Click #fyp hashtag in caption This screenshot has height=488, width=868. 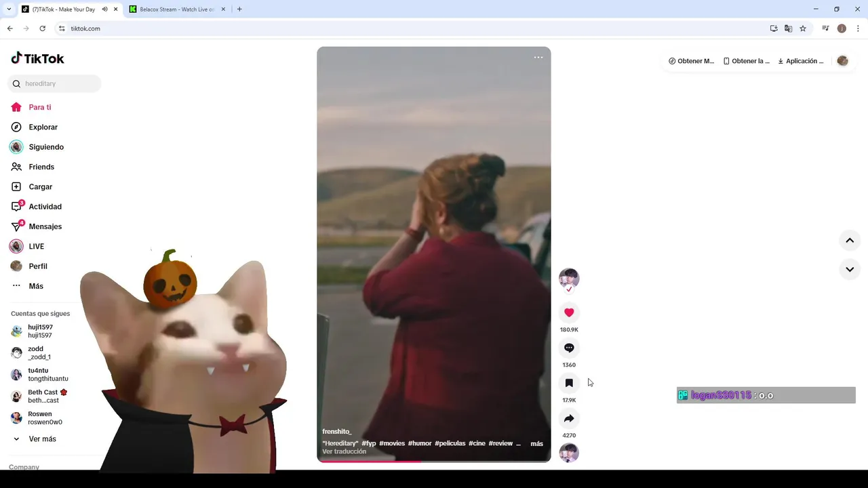pos(369,443)
